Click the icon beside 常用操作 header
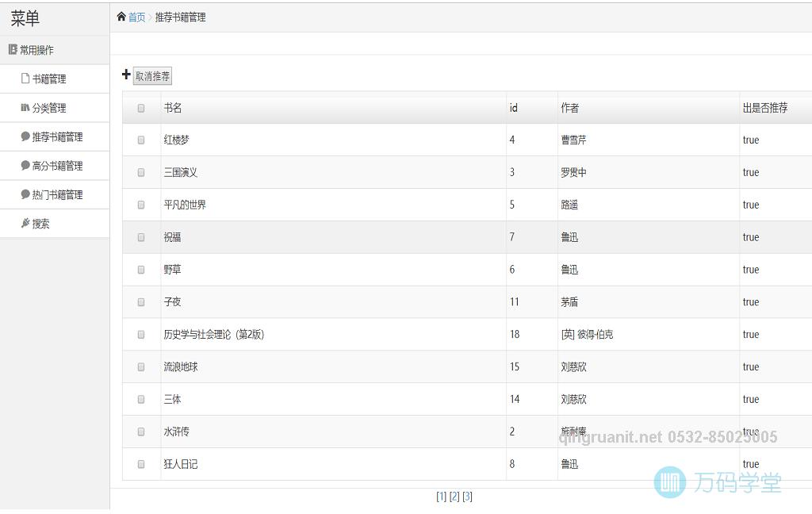812x514 pixels. coord(13,49)
